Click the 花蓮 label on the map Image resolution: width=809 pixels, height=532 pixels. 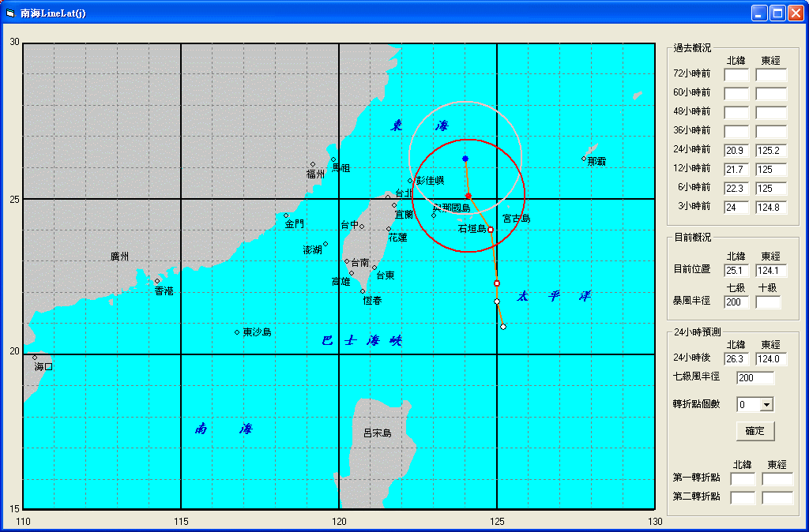point(398,238)
